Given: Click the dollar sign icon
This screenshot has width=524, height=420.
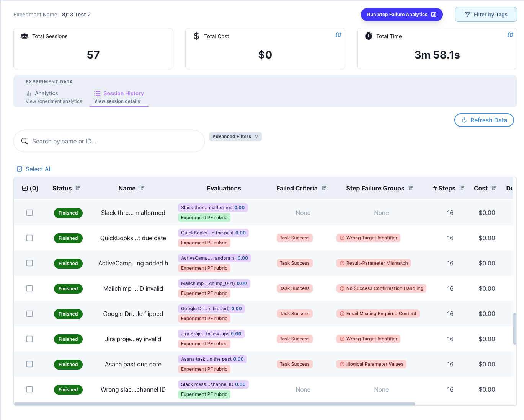Looking at the screenshot, I should point(196,36).
